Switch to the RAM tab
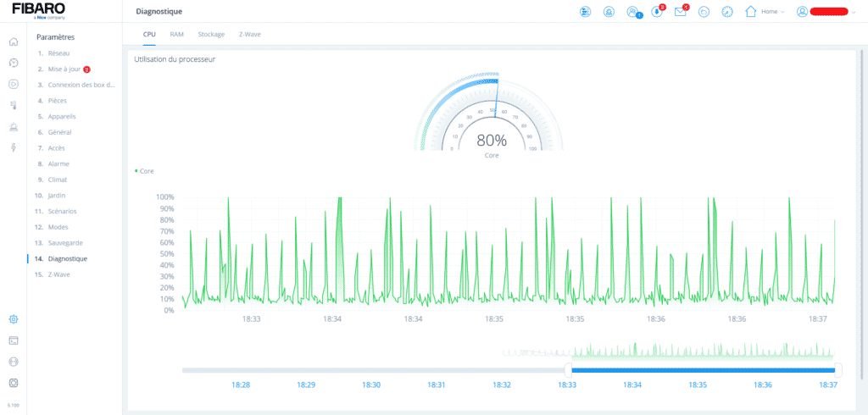The height and width of the screenshot is (415, 868). click(x=176, y=35)
